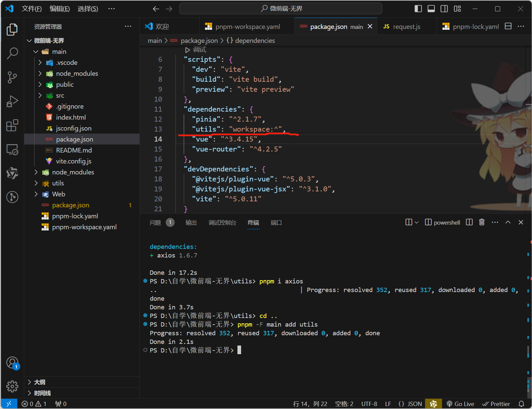Open the 调试控制台 debug console tab
Viewport: 532px width, 409px height.
pyautogui.click(x=222, y=222)
